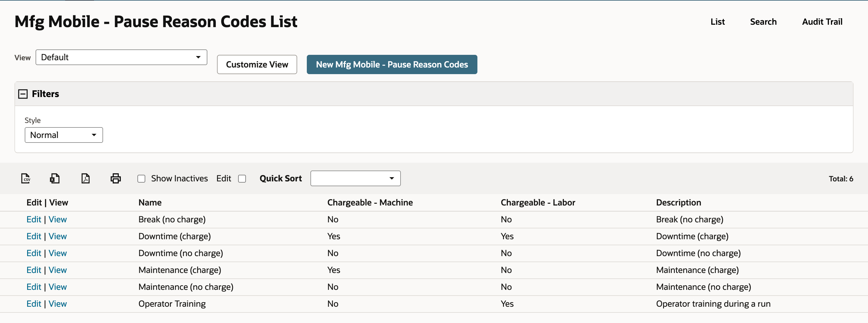
Task: Click the 'Total: 6' count text
Action: pos(841,179)
